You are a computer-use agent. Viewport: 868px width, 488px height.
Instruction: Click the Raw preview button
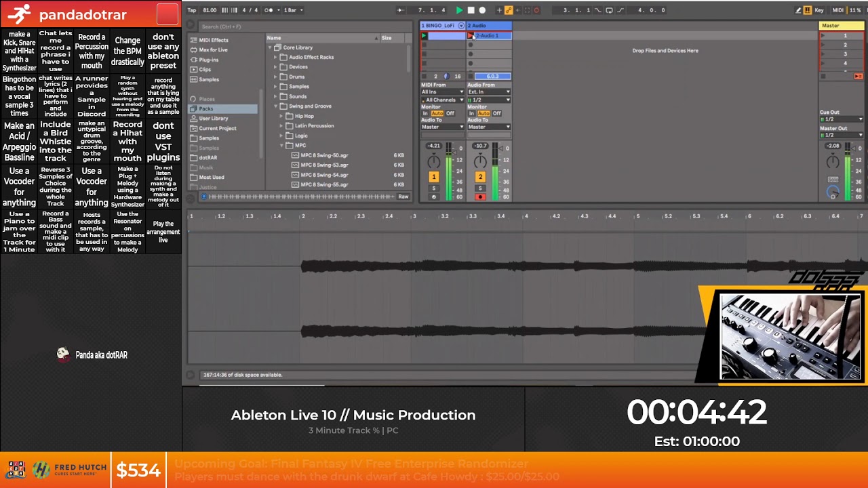(x=403, y=197)
